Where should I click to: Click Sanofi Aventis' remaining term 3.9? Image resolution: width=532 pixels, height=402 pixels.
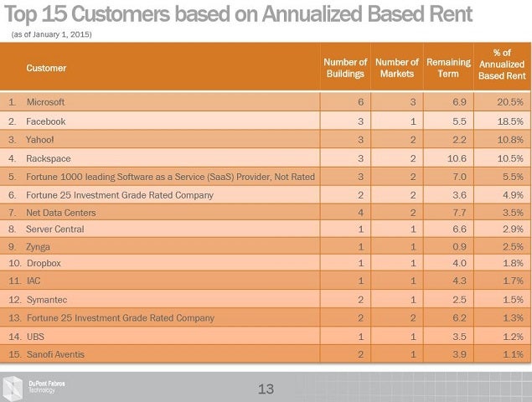coord(459,354)
